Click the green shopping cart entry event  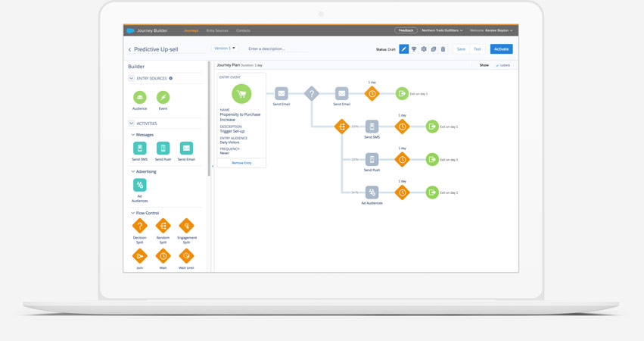(241, 94)
